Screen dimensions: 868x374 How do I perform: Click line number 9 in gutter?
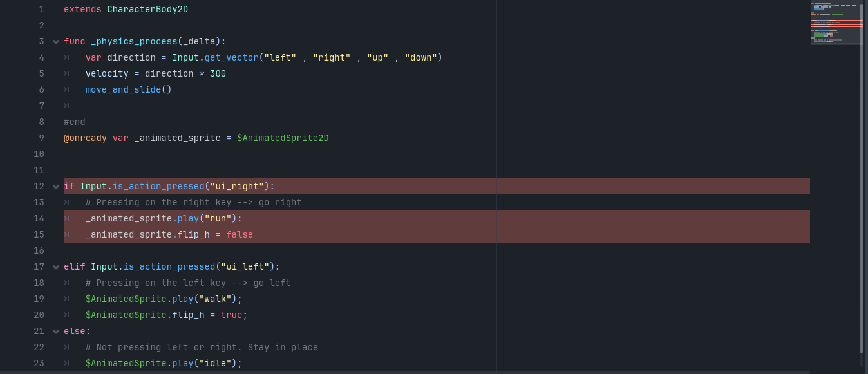[41, 138]
